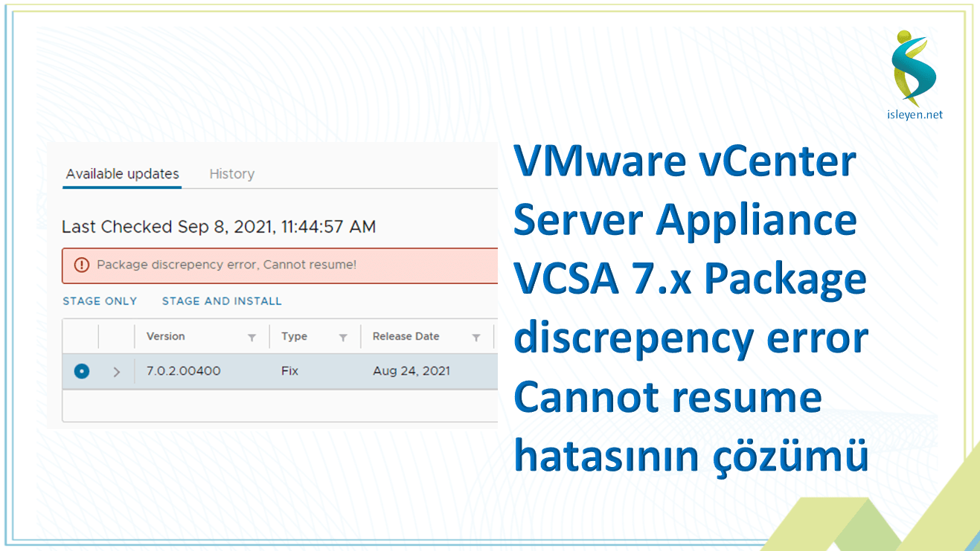Image resolution: width=980 pixels, height=551 pixels.
Task: Expand the 7.0.2.00400 row details chevron
Action: tap(116, 372)
